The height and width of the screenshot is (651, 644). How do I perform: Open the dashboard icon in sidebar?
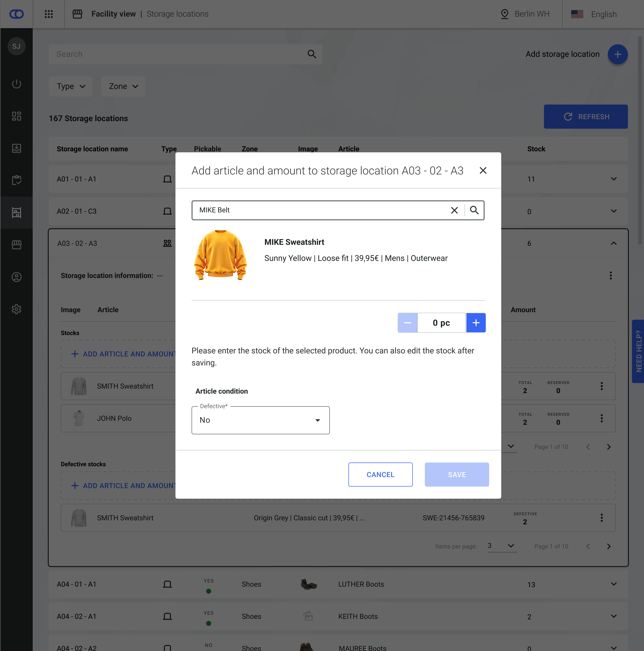[x=17, y=116]
